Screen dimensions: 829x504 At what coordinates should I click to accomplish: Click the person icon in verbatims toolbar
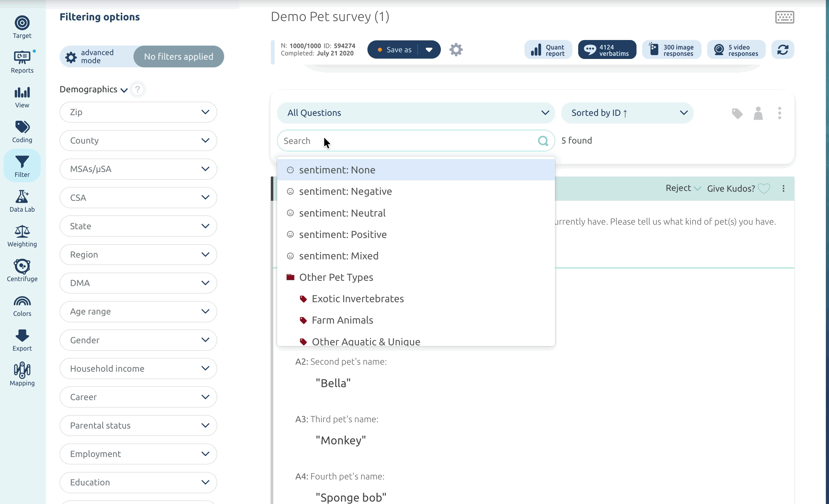[x=758, y=113]
